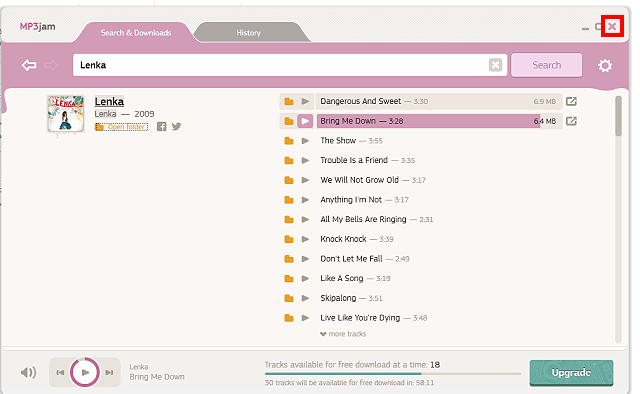Skip to next track in player
This screenshot has height=394, width=640.
(109, 372)
